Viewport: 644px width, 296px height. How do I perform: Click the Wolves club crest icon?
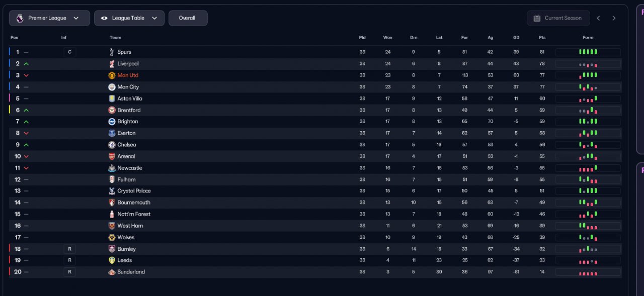point(112,237)
